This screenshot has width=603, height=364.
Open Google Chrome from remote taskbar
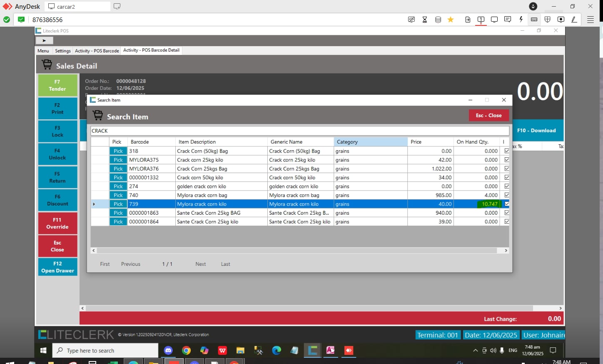[186, 350]
